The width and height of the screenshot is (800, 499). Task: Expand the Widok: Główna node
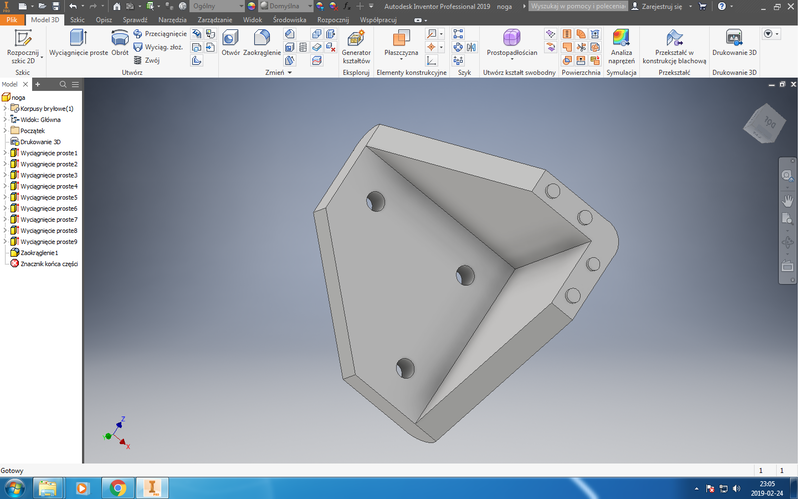5,119
